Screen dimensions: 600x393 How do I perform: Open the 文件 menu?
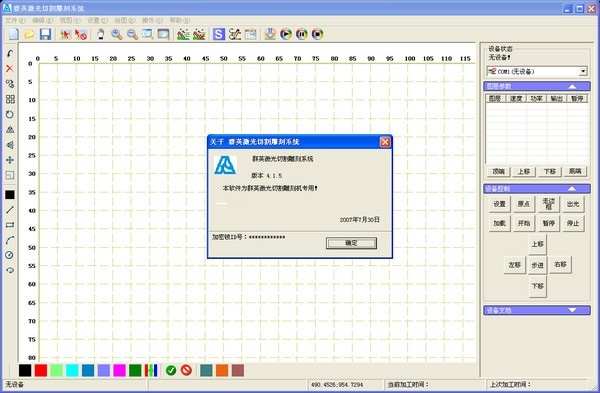point(15,20)
